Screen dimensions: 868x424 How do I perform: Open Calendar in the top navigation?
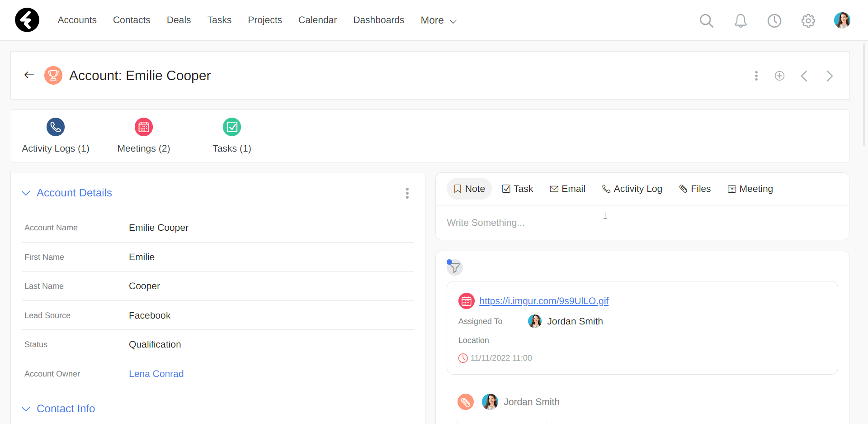pos(317,20)
